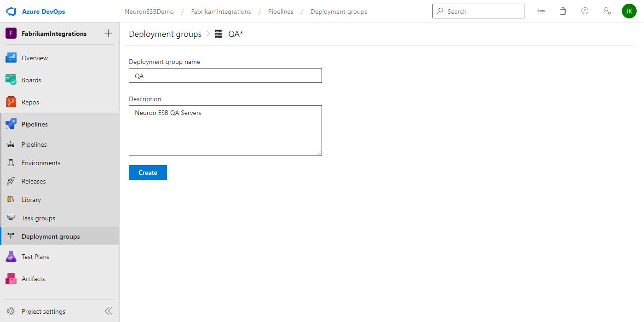
Task: Click the Pipelines sub-item icon
Action: (x=11, y=144)
